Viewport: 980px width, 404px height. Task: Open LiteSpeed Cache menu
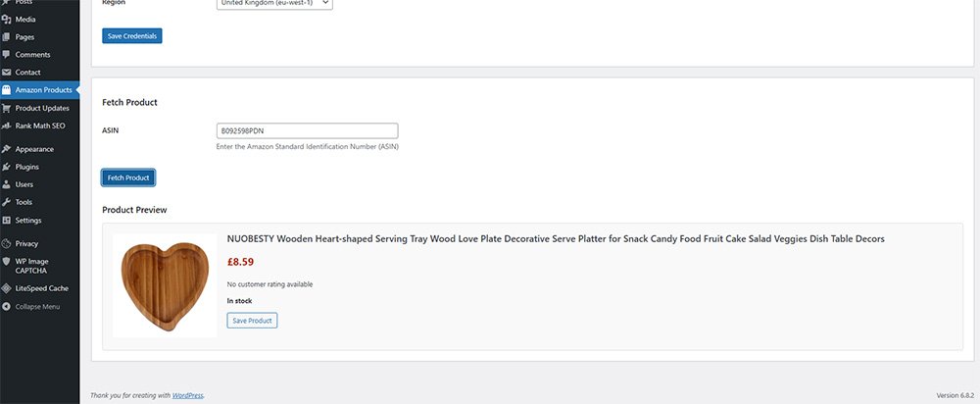[41, 288]
